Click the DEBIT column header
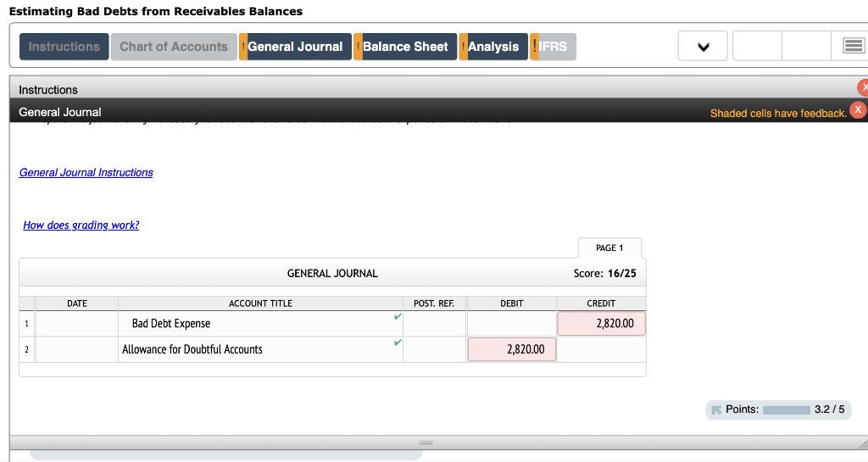Image resolution: width=868 pixels, height=462 pixels. click(x=512, y=303)
